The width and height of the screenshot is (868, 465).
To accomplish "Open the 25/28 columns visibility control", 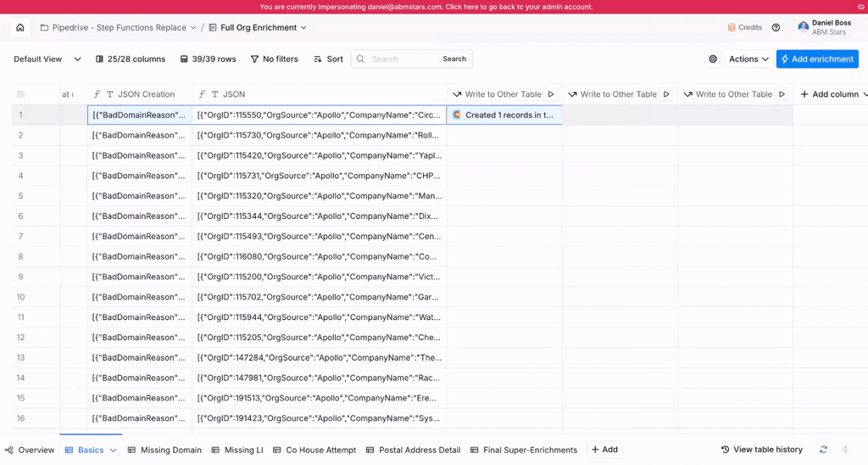I will [131, 59].
